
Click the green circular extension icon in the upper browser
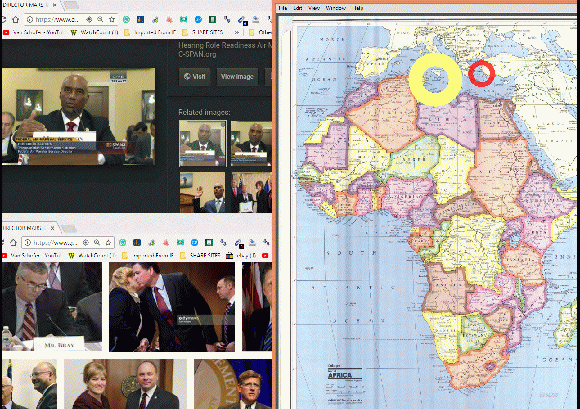[127, 19]
